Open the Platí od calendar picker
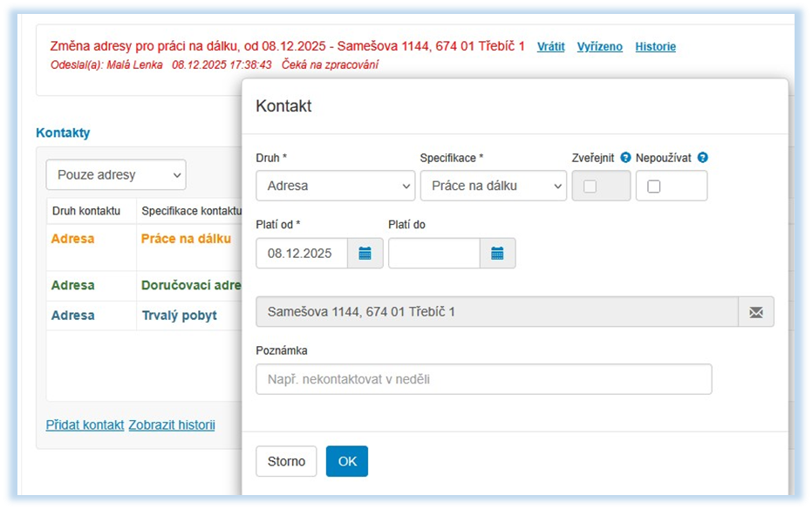 [365, 254]
